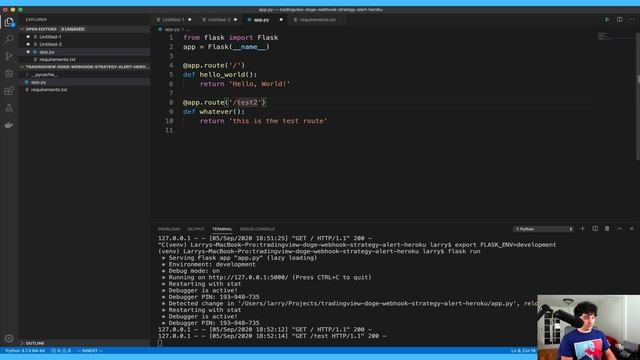
Task: Open the Extensions view
Action: (9, 91)
